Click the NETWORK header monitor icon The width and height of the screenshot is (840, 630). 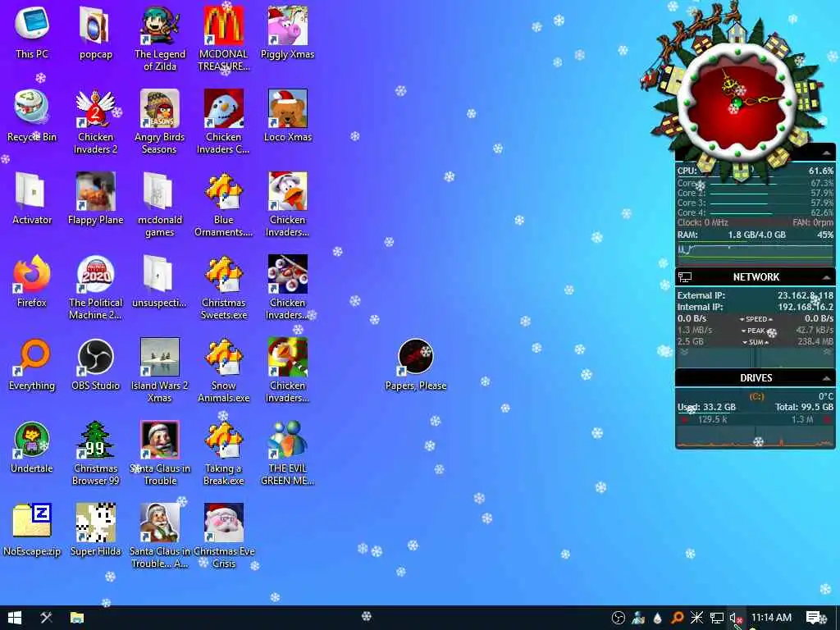coord(685,277)
